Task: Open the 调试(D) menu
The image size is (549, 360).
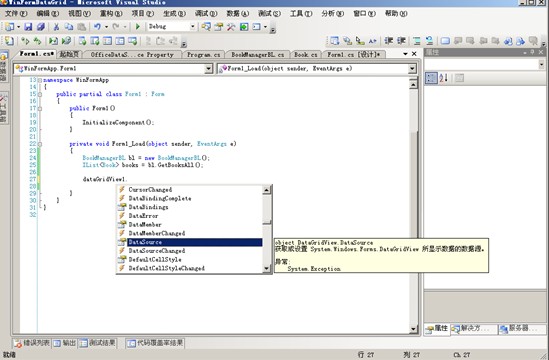Action: [206, 14]
